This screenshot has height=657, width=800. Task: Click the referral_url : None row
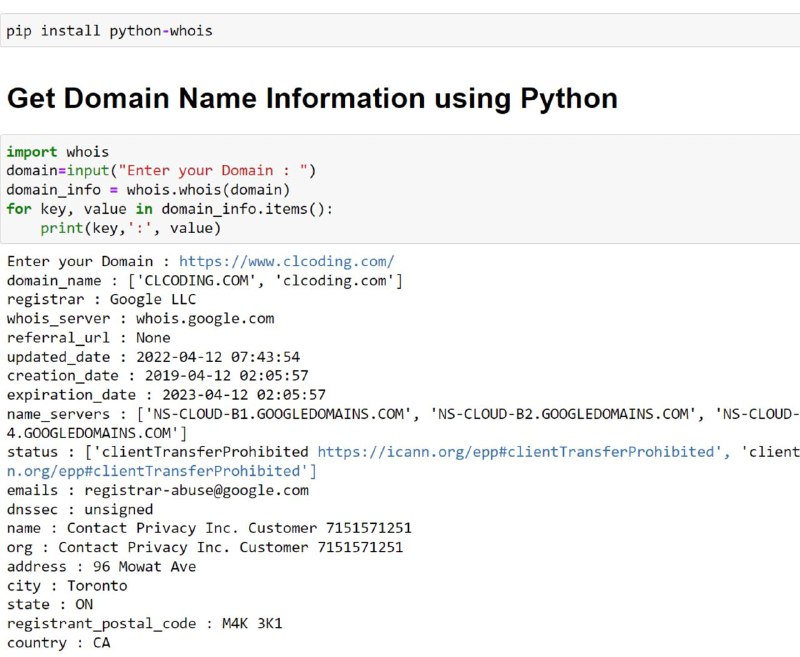(x=88, y=338)
